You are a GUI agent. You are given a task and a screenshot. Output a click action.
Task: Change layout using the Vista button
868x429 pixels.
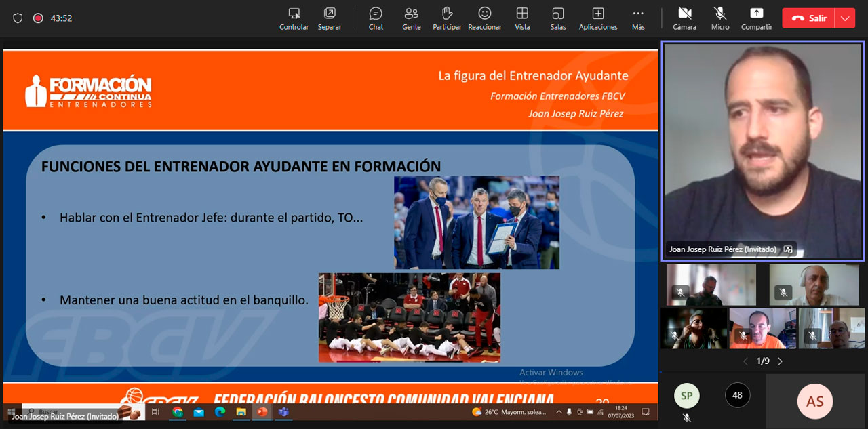pyautogui.click(x=522, y=18)
